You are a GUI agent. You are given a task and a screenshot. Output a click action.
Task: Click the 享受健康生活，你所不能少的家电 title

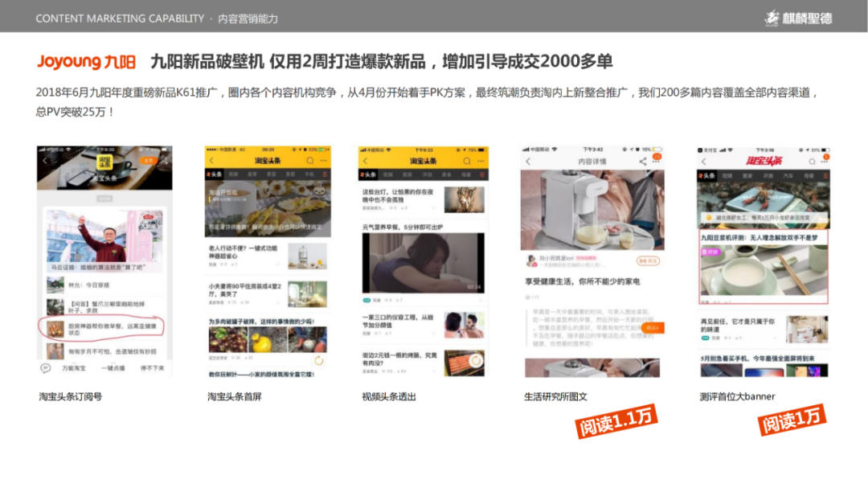coord(582,281)
